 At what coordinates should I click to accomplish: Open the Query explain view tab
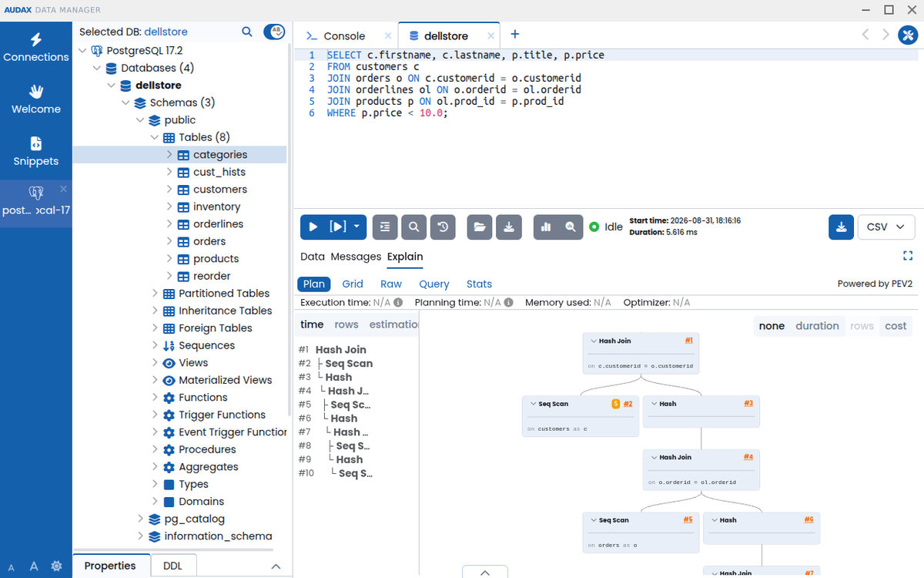click(x=434, y=284)
